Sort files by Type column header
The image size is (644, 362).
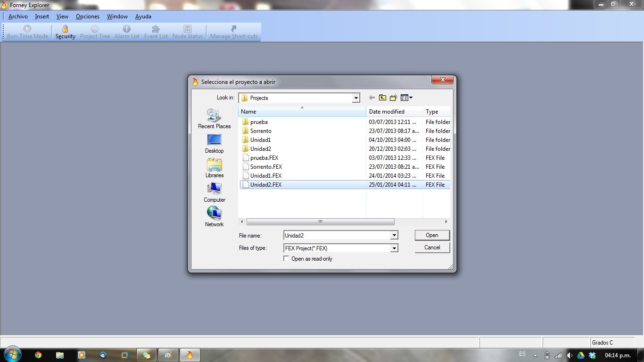click(x=437, y=112)
